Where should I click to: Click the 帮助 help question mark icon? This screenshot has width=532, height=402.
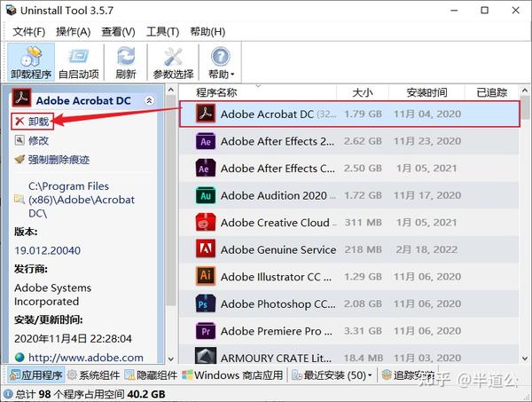pos(221,57)
